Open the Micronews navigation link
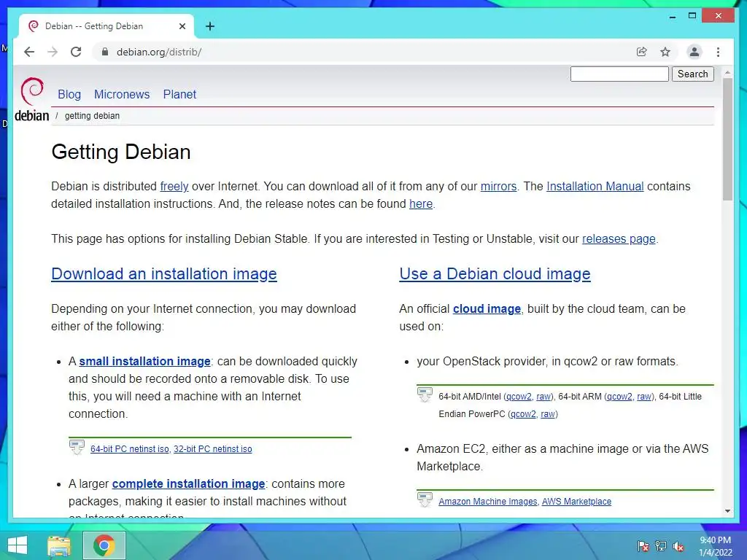747x560 pixels. point(122,94)
